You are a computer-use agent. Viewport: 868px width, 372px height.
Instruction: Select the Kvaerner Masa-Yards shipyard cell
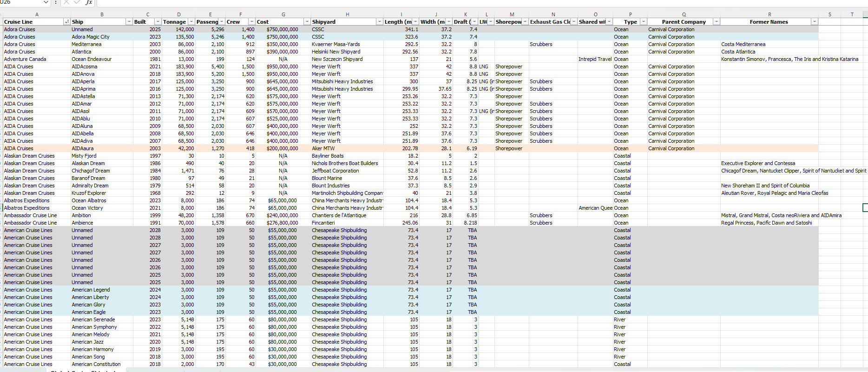[347, 44]
